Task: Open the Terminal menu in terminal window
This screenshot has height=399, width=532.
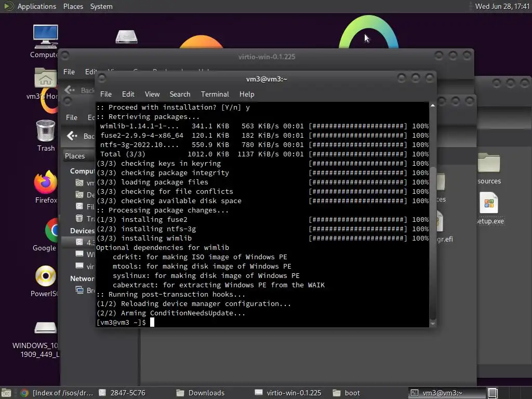Action: [x=215, y=94]
